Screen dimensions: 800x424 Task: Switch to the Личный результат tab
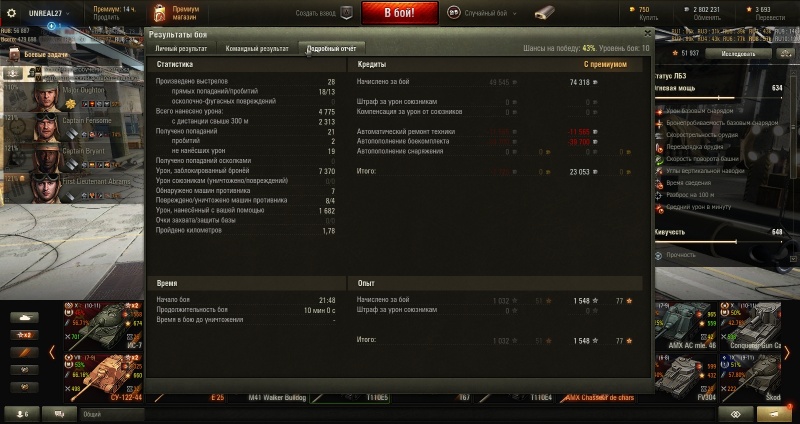tap(181, 48)
